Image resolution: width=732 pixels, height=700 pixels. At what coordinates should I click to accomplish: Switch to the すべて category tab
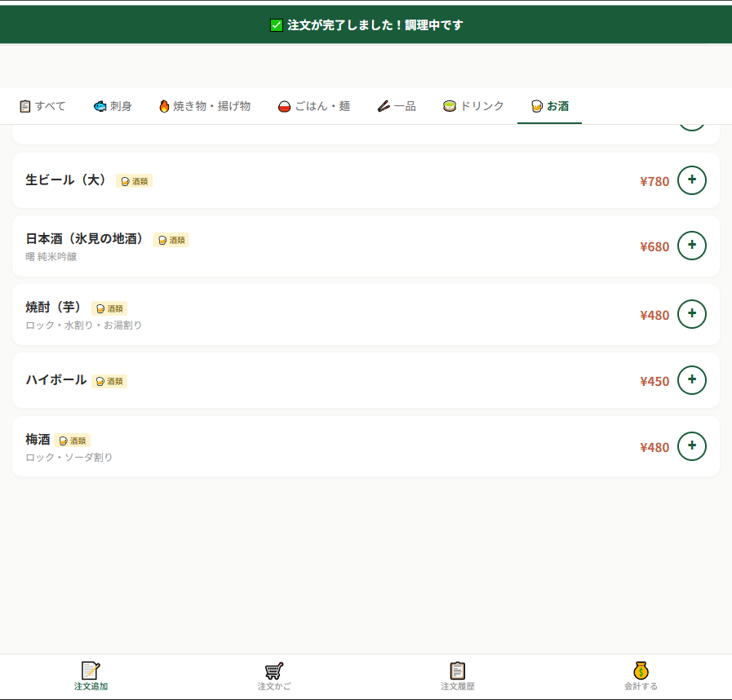click(x=42, y=106)
